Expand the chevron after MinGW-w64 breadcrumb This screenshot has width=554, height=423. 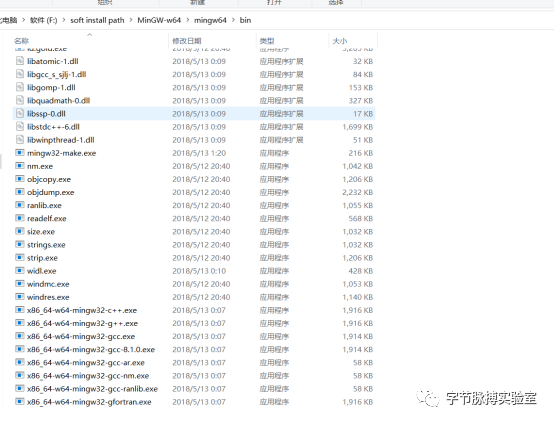187,20
